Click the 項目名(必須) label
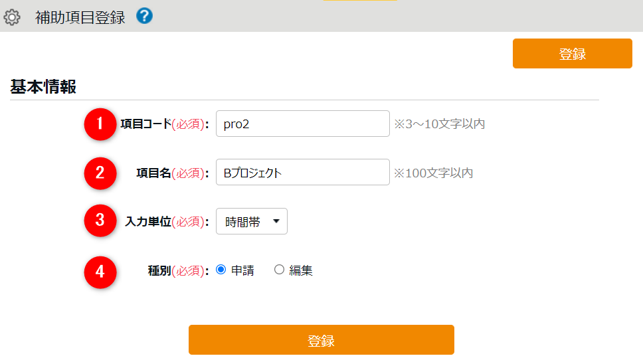The height and width of the screenshot is (364, 643). coord(173,173)
